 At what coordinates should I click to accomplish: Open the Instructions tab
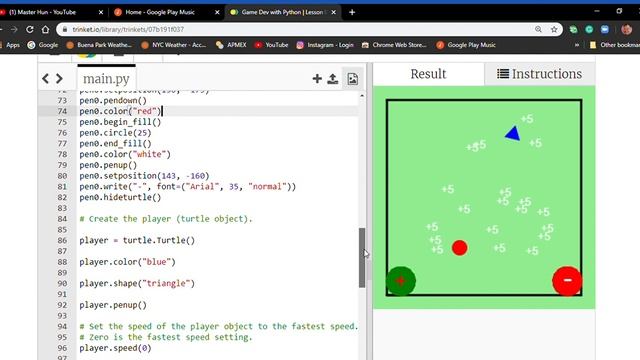point(539,74)
